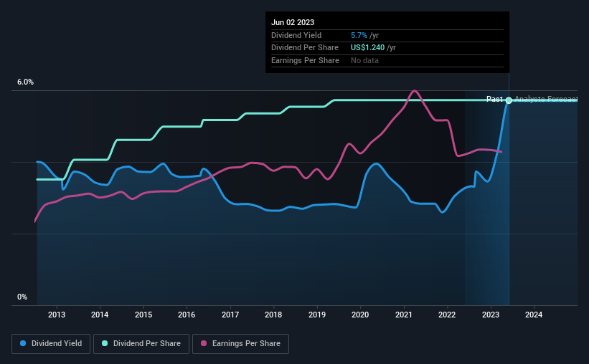
Task: Click the 2015 x-axis label
Action: pyautogui.click(x=143, y=315)
